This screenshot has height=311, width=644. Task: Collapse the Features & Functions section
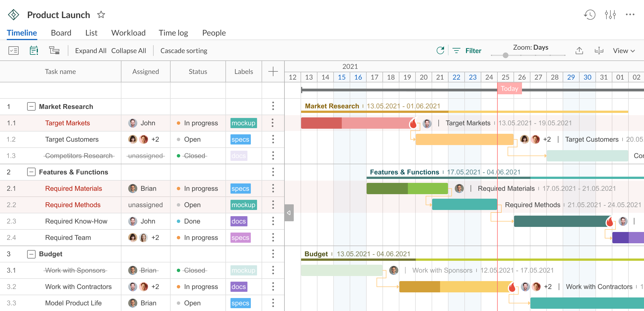[31, 172]
